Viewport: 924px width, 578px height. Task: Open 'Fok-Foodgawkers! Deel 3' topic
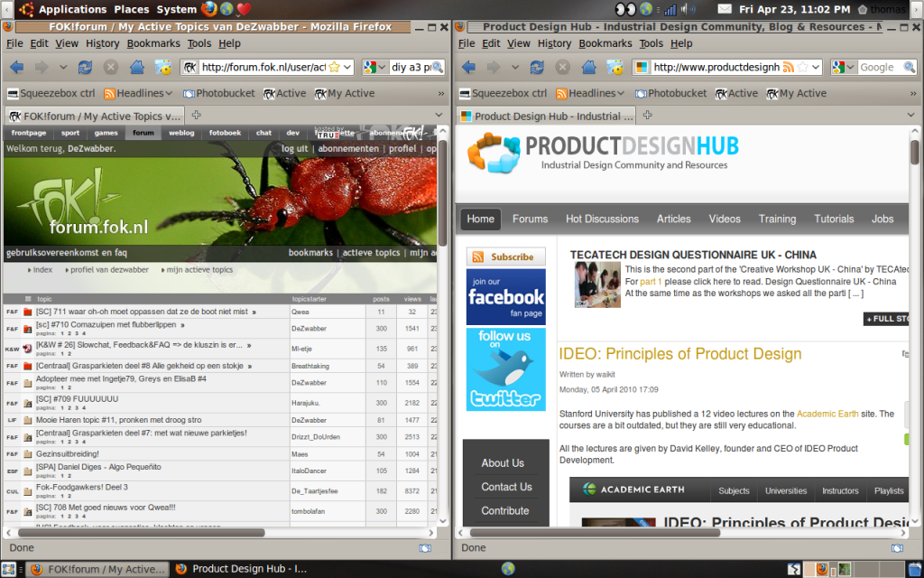coord(82,487)
